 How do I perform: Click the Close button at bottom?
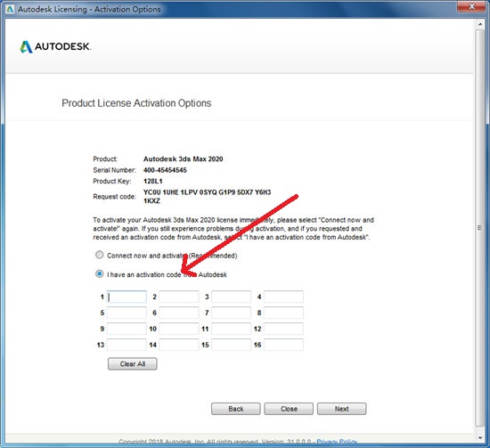pos(289,409)
